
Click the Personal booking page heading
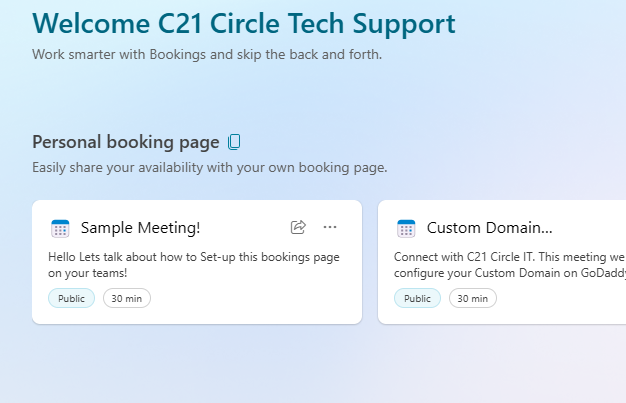[125, 142]
